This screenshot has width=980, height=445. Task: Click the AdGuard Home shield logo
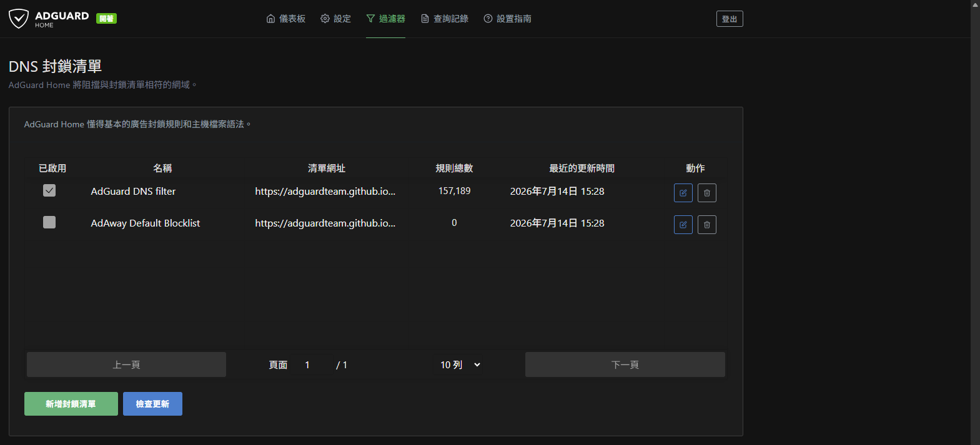pyautogui.click(x=19, y=19)
